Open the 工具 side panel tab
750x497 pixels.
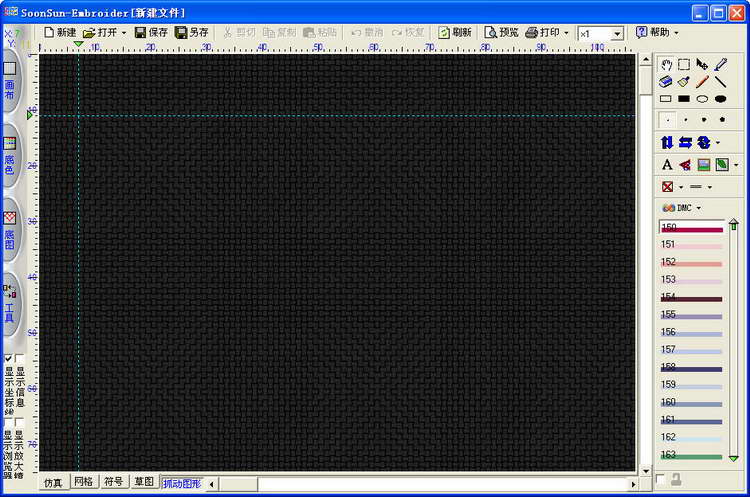tap(10, 305)
